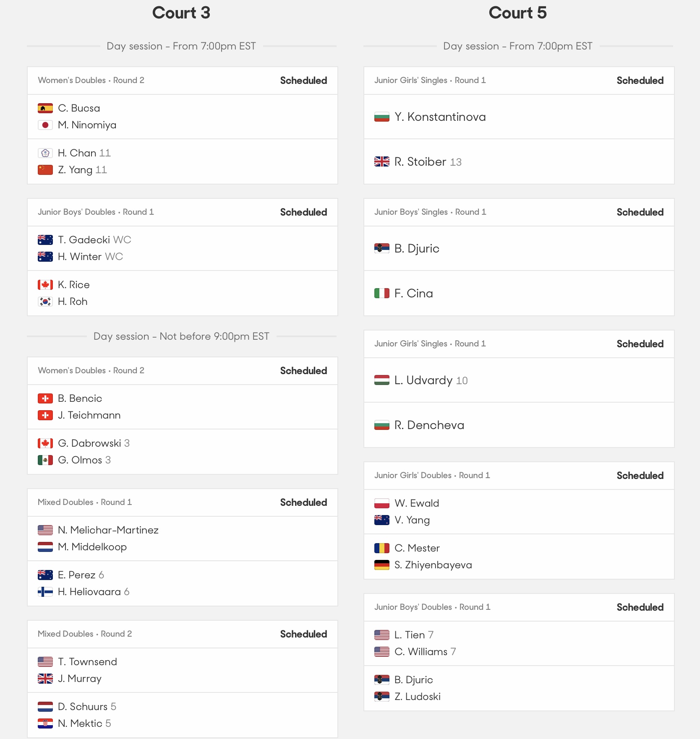Open Junior Boys' Singles Round 1 match header
This screenshot has width=700, height=739.
(x=519, y=212)
